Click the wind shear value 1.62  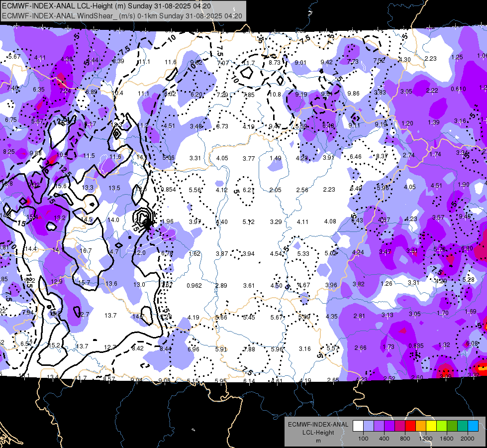tap(195, 254)
